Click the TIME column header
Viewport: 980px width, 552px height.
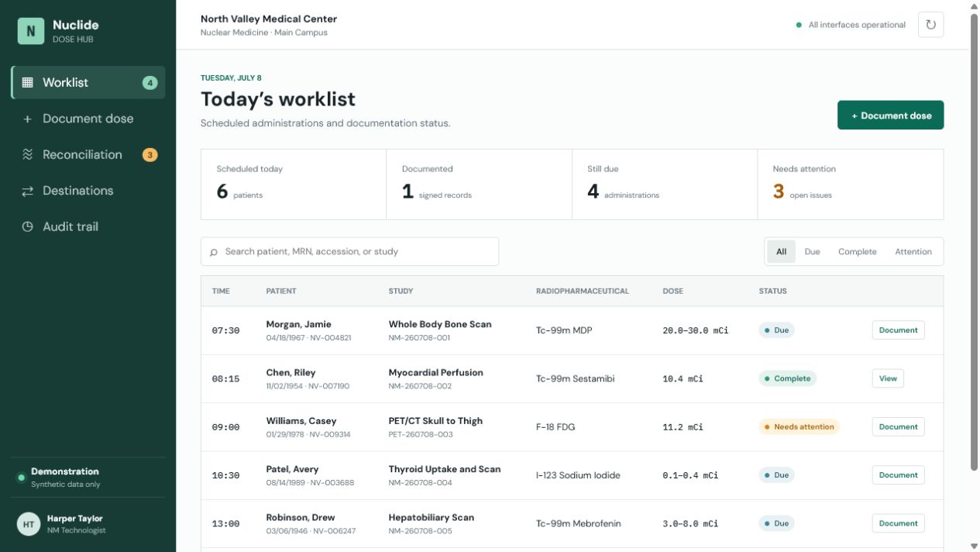(221, 292)
